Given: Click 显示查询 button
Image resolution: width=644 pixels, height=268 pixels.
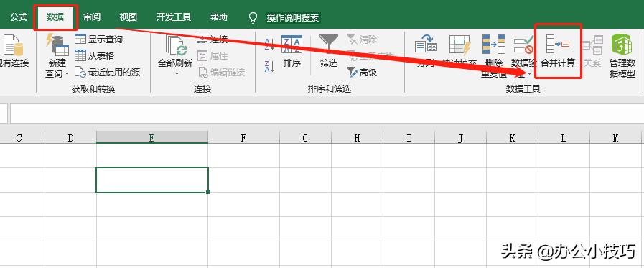Looking at the screenshot, I should click(99, 39).
